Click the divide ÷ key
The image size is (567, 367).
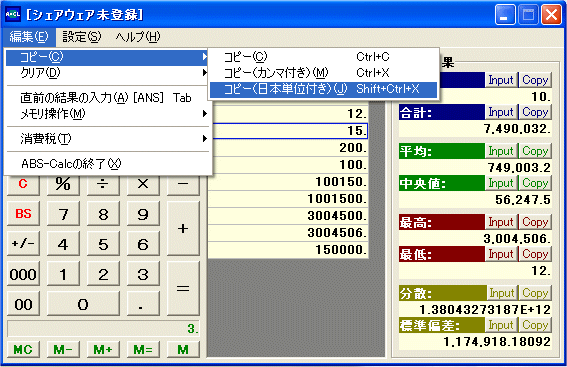[x=103, y=185]
